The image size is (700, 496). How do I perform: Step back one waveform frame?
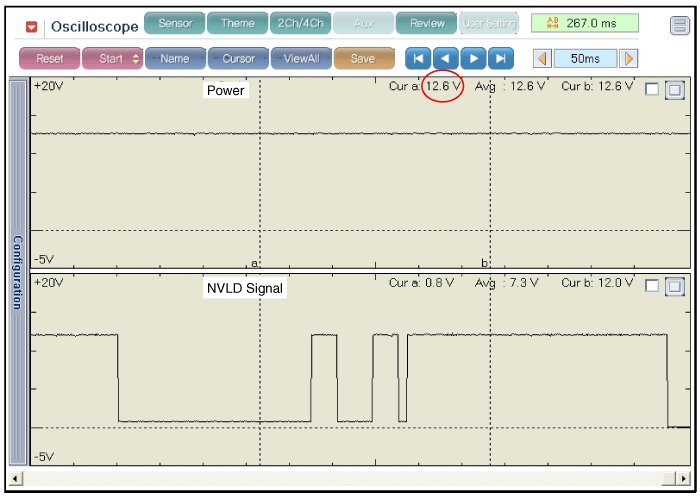point(445,59)
